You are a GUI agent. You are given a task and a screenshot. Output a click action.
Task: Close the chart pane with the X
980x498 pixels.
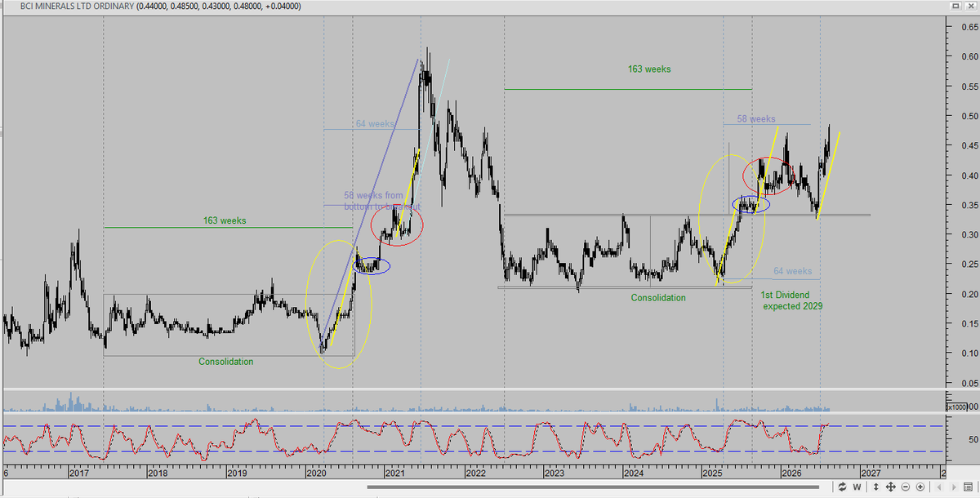[969, 6]
